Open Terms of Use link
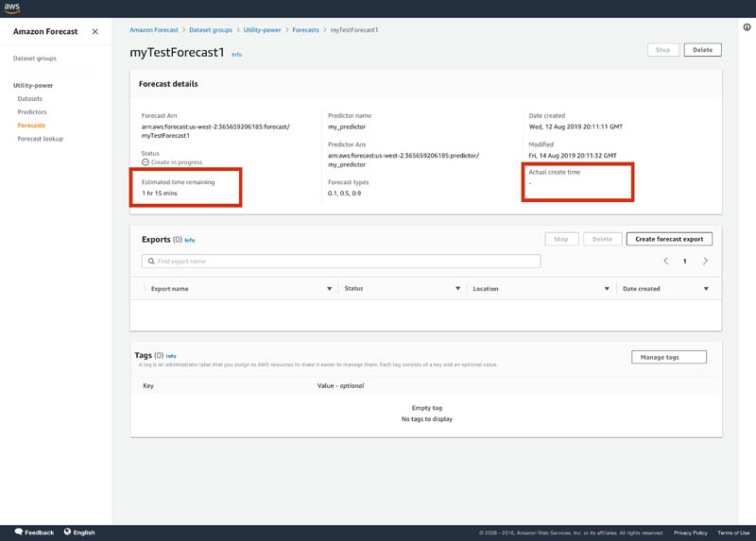This screenshot has height=541, width=756. pyautogui.click(x=733, y=533)
